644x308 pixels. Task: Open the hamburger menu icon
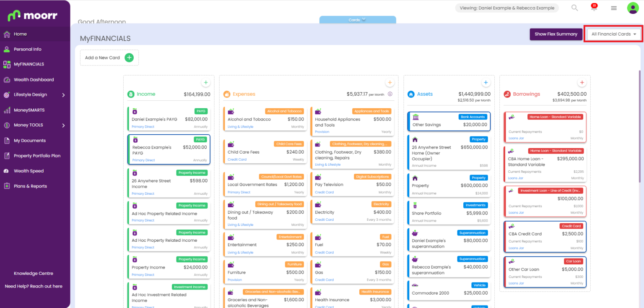(x=614, y=8)
